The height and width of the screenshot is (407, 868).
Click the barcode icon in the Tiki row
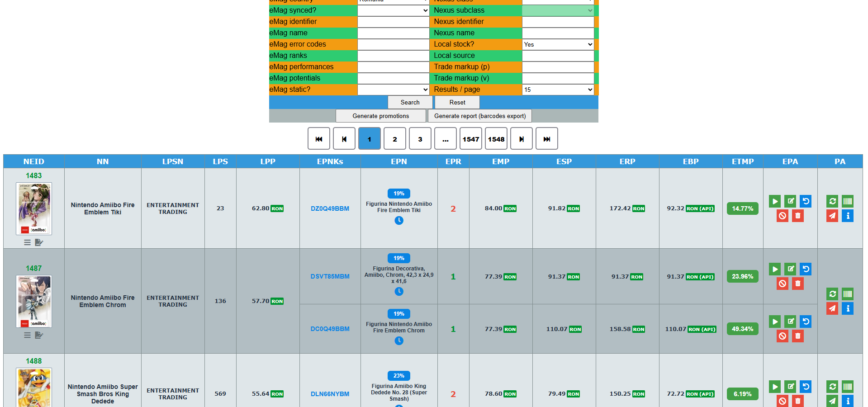[x=848, y=201]
